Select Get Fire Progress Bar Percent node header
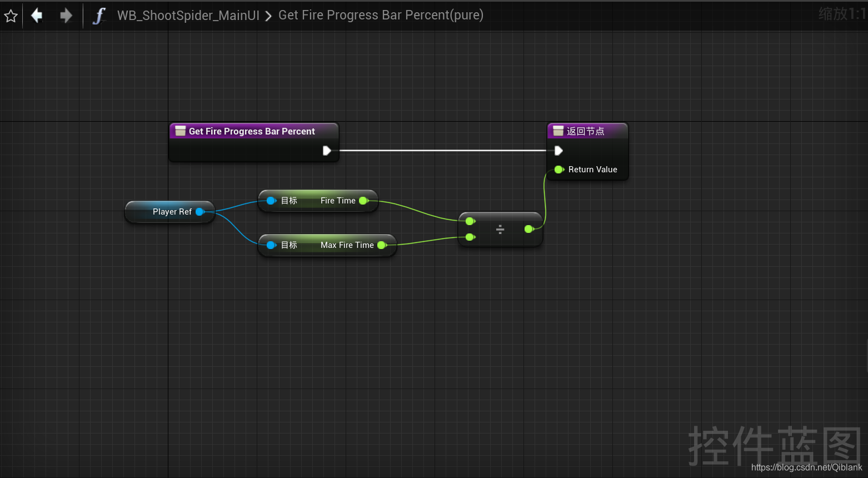The height and width of the screenshot is (478, 868). (254, 131)
